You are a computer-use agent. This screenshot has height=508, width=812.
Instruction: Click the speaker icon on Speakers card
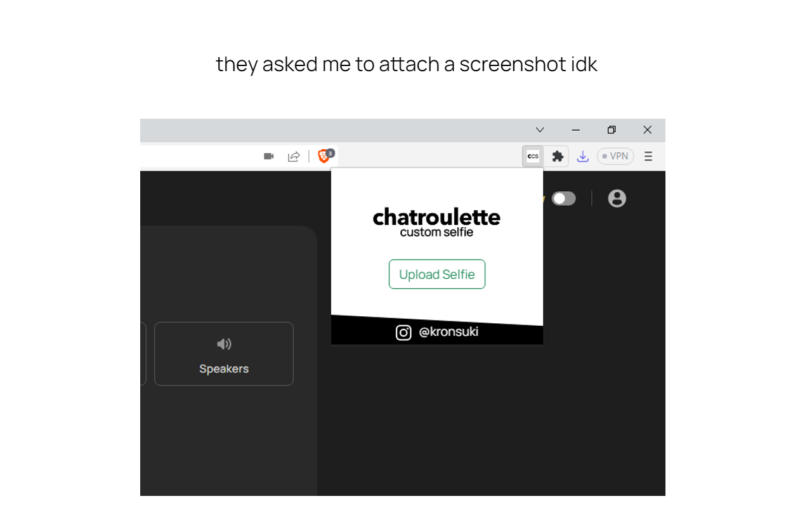(x=224, y=344)
